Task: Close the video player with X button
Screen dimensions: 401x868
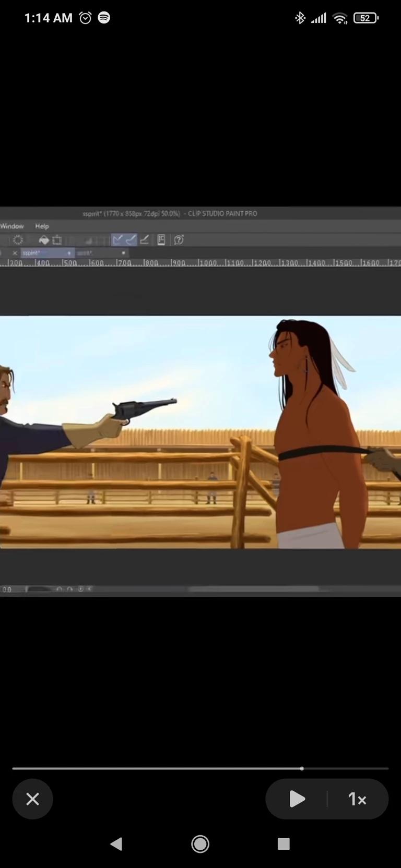Action: point(32,799)
